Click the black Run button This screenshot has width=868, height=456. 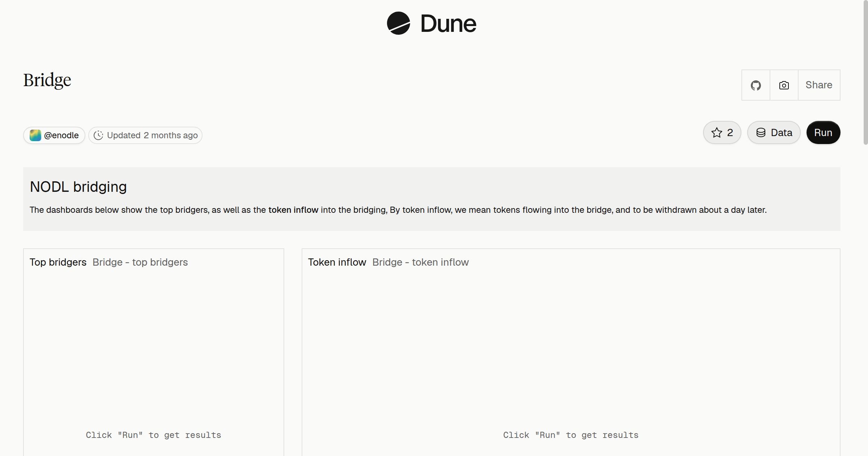tap(823, 132)
